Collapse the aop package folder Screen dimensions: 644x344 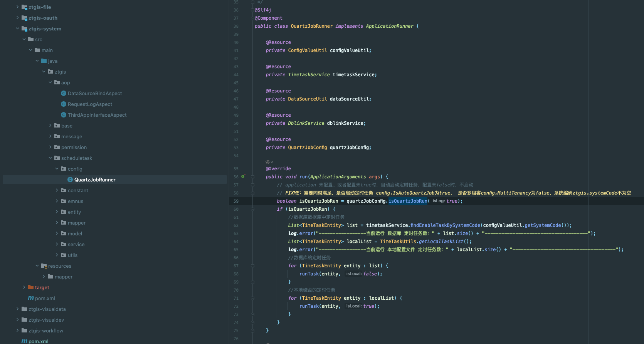(x=50, y=82)
